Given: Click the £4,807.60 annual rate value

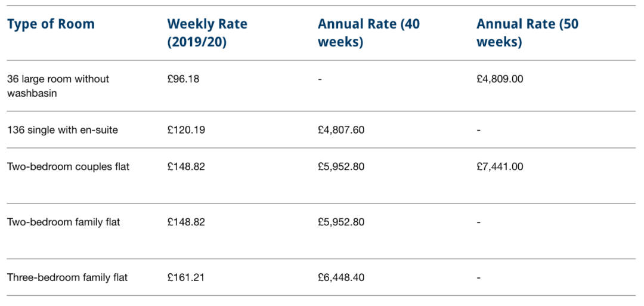Looking at the screenshot, I should (x=341, y=130).
